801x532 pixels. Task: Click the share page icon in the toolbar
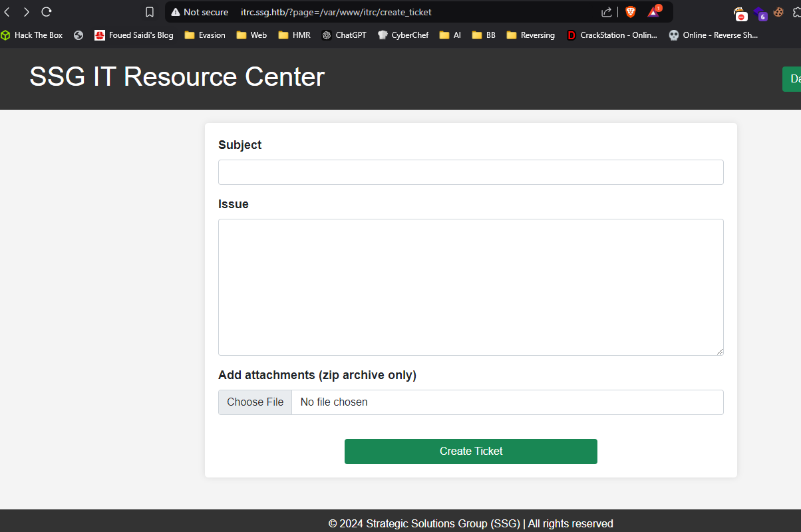coord(606,12)
